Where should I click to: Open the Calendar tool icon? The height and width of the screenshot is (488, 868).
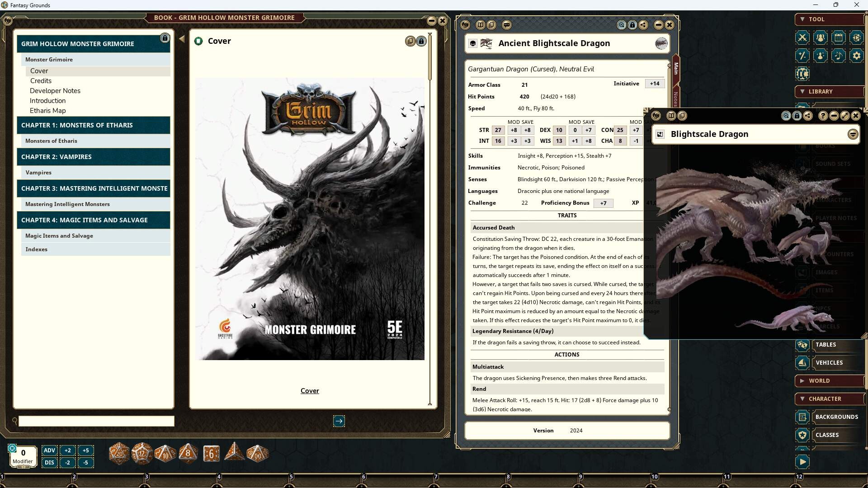pyautogui.click(x=839, y=38)
